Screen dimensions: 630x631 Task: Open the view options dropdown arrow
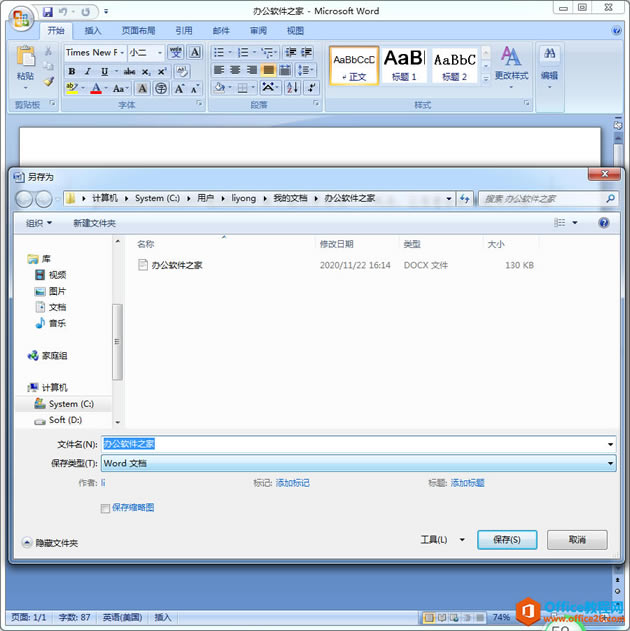[575, 223]
